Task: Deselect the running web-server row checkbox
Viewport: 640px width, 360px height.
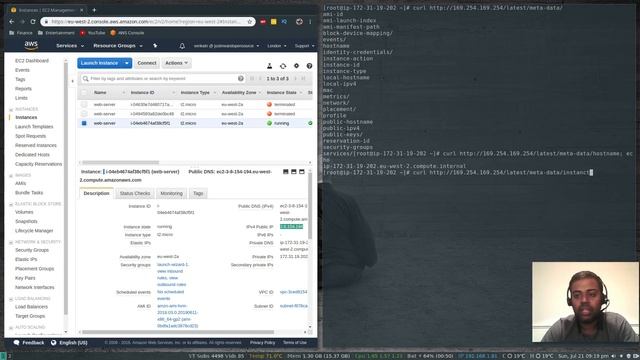Action: (x=84, y=123)
